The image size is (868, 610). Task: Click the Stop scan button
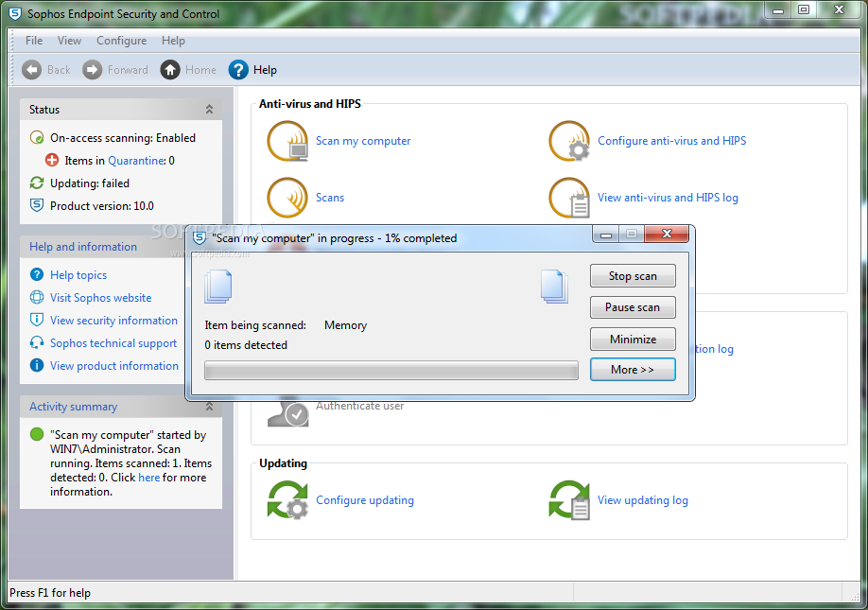point(633,275)
